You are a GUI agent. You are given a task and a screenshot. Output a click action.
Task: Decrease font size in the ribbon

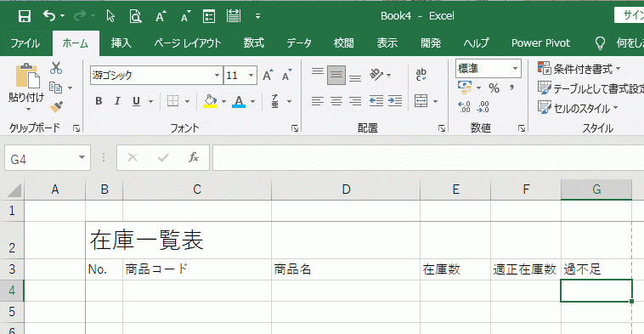[x=287, y=75]
